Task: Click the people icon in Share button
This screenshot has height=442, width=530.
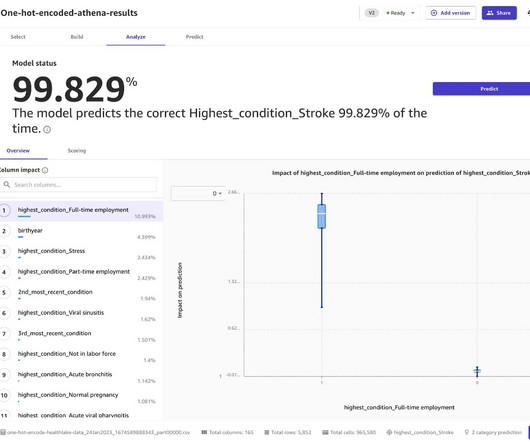Action: coord(490,13)
